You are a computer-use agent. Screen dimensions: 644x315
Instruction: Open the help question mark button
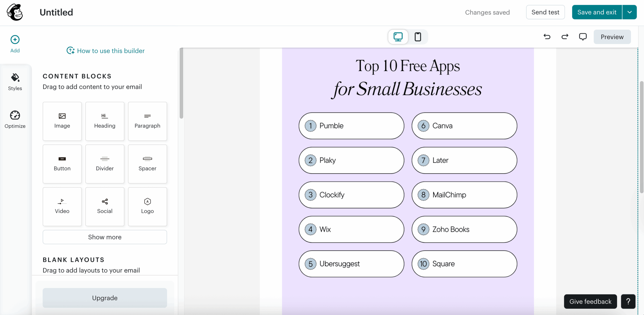(628, 301)
